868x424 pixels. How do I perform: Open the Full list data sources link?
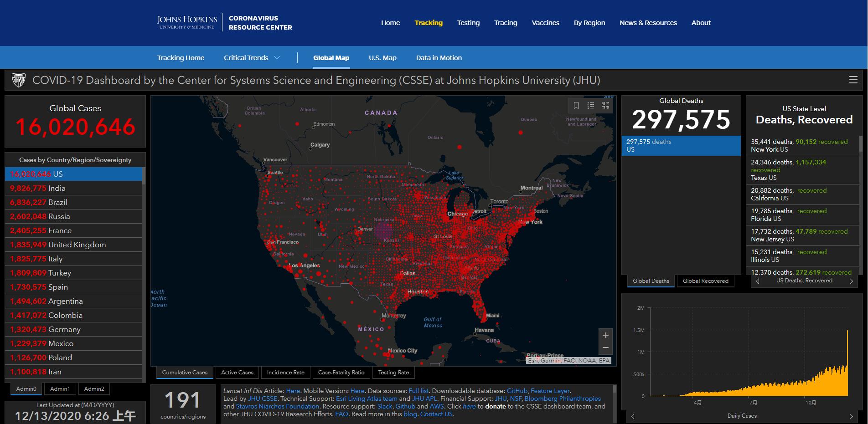point(418,391)
